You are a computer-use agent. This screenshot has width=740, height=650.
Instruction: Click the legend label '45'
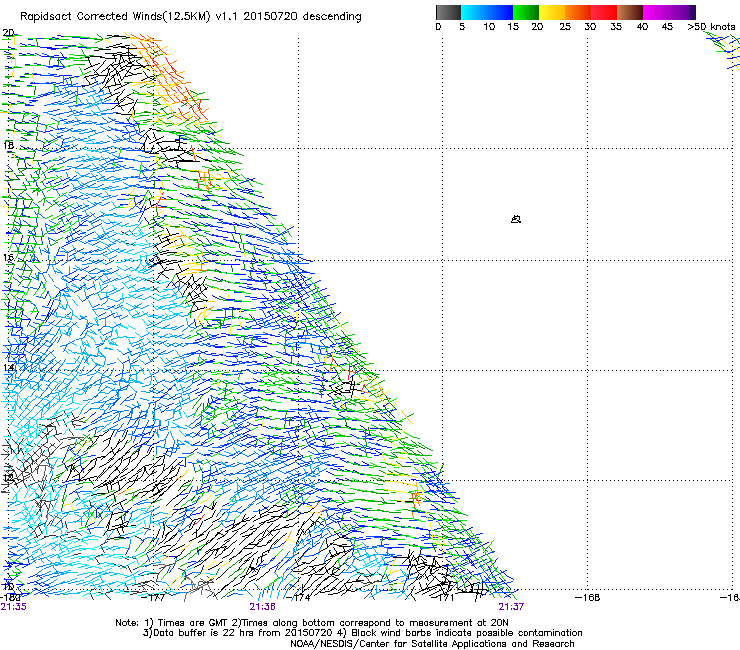667,27
